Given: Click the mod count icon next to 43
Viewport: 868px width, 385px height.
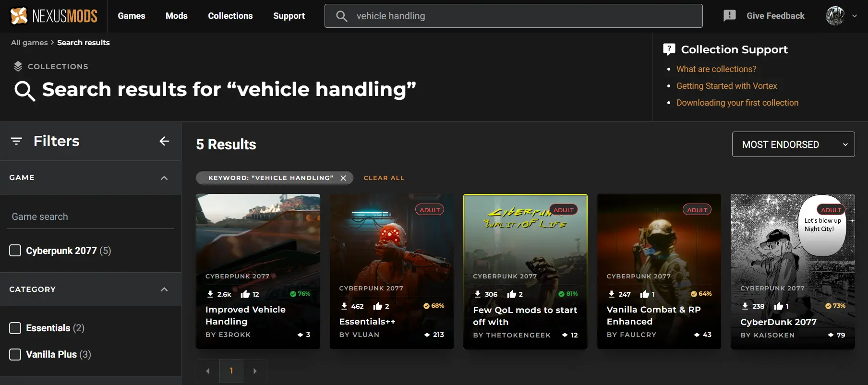Looking at the screenshot, I should click(x=697, y=335).
